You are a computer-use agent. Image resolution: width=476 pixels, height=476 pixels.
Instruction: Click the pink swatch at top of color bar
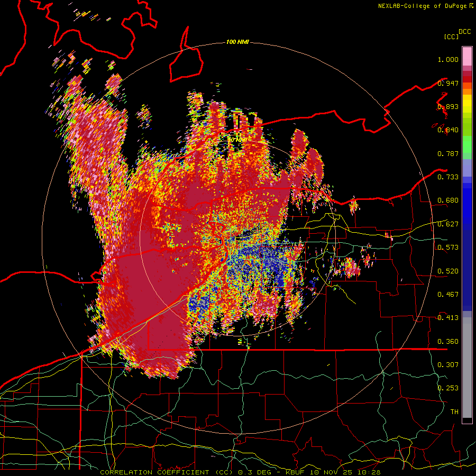[x=467, y=56]
